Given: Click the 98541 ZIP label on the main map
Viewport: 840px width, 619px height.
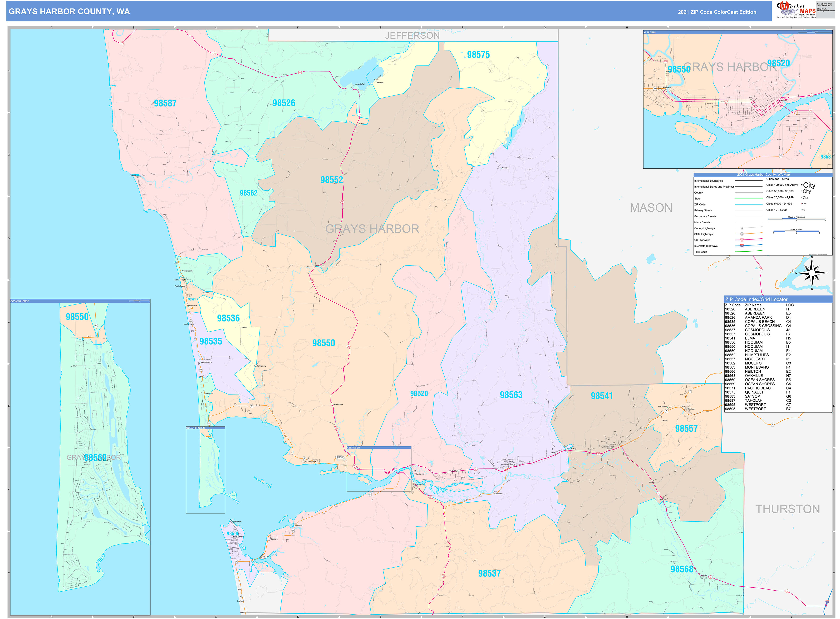Looking at the screenshot, I should click(x=602, y=396).
